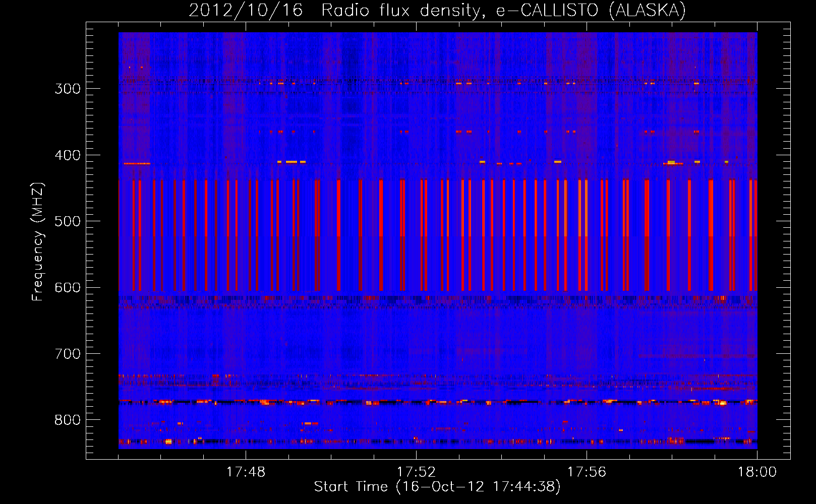Click the plot title '2012/10/16 Radio flux density'

[437, 10]
